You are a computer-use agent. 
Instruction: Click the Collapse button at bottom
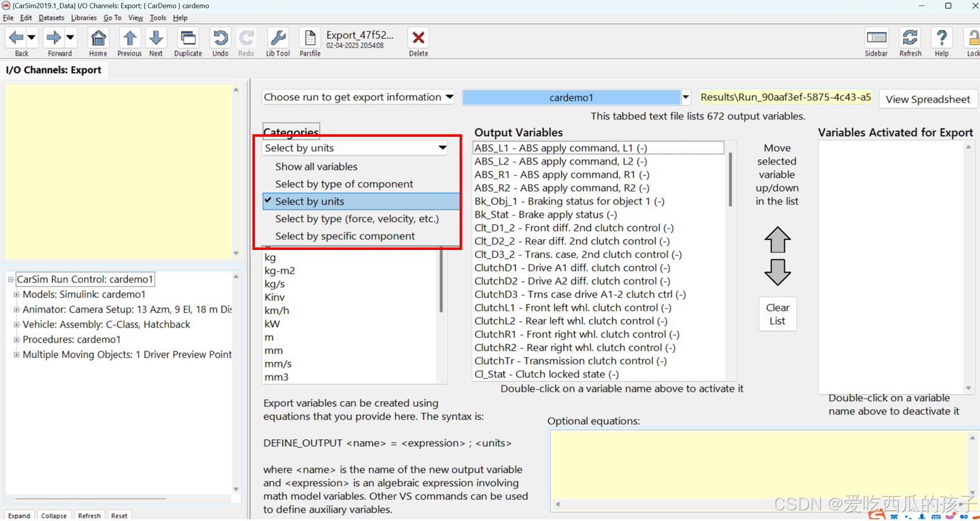point(53,515)
